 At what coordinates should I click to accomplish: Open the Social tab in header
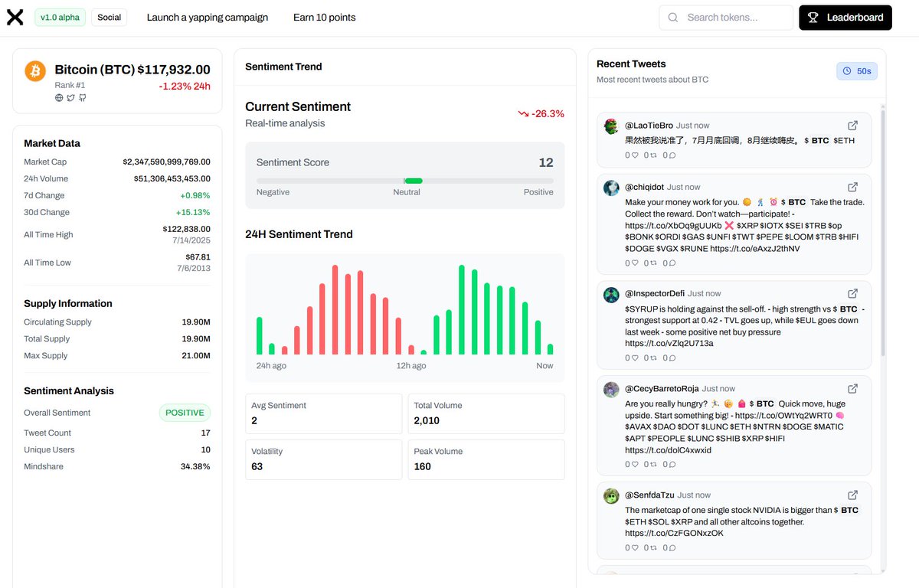109,17
